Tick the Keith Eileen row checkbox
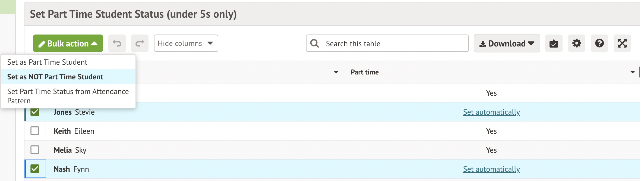 click(35, 131)
